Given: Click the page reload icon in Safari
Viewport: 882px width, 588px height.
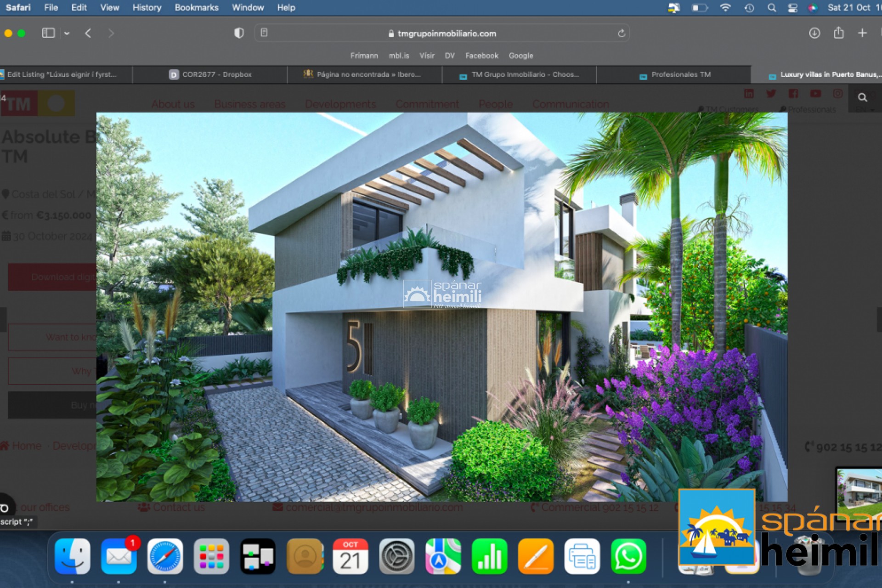Looking at the screenshot, I should [623, 33].
